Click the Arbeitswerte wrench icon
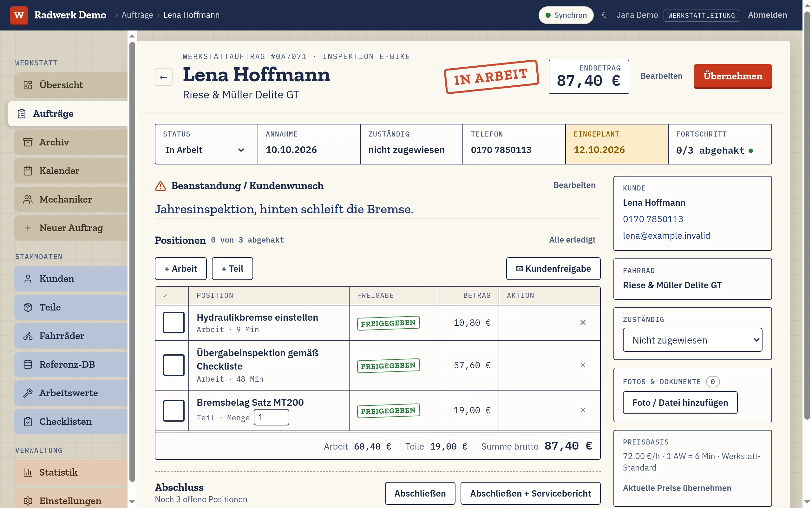Image resolution: width=812 pixels, height=508 pixels. pos(28,393)
